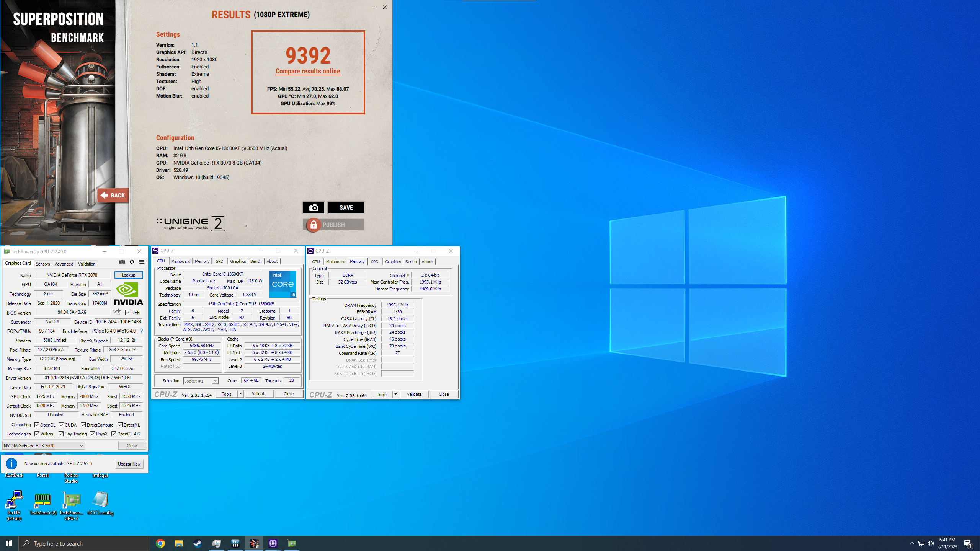Toggle the Vulkan checkbox

(x=37, y=434)
